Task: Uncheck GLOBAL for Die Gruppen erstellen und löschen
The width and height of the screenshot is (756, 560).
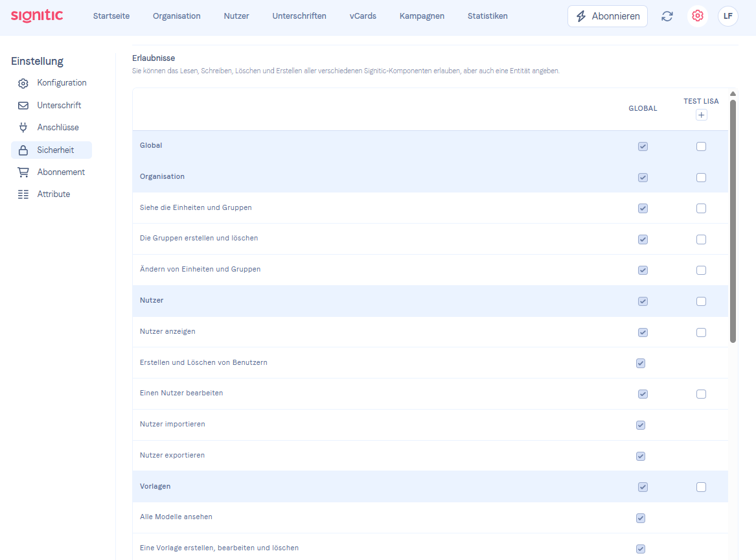Action: tap(643, 239)
